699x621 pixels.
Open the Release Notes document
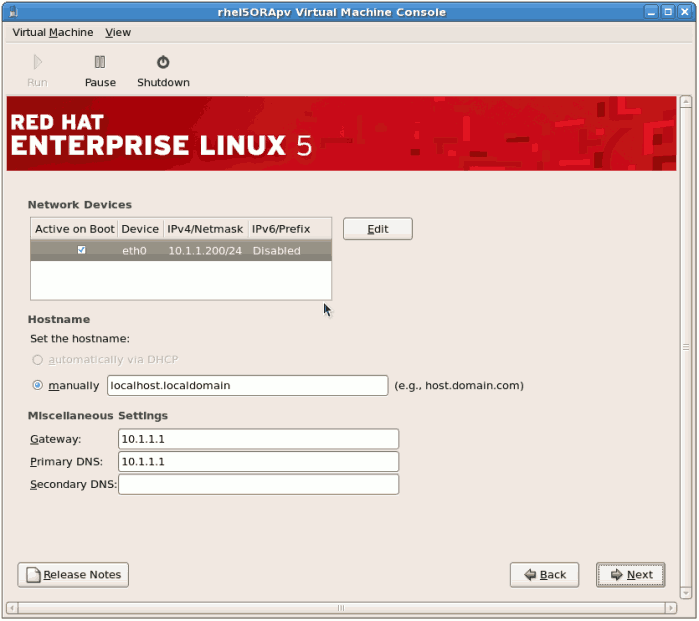pos(73,575)
